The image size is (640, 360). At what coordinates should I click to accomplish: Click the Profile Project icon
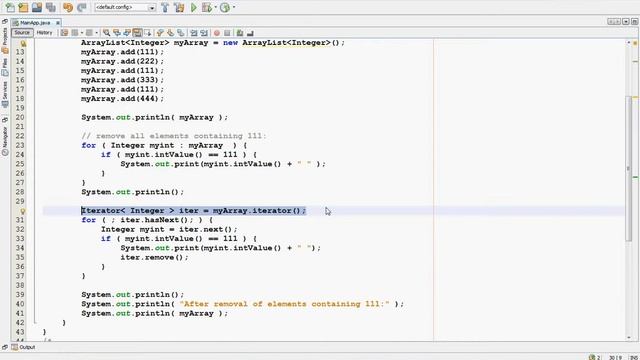click(225, 7)
